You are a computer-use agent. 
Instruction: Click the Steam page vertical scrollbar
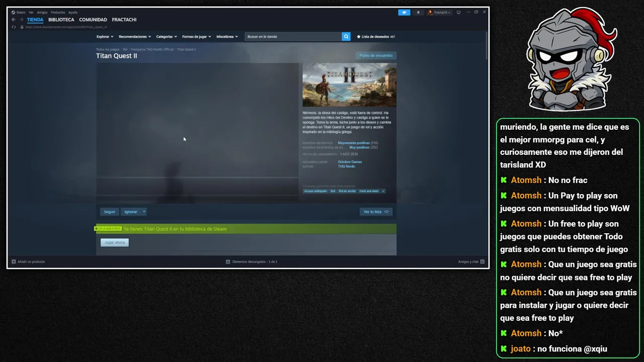click(487, 45)
